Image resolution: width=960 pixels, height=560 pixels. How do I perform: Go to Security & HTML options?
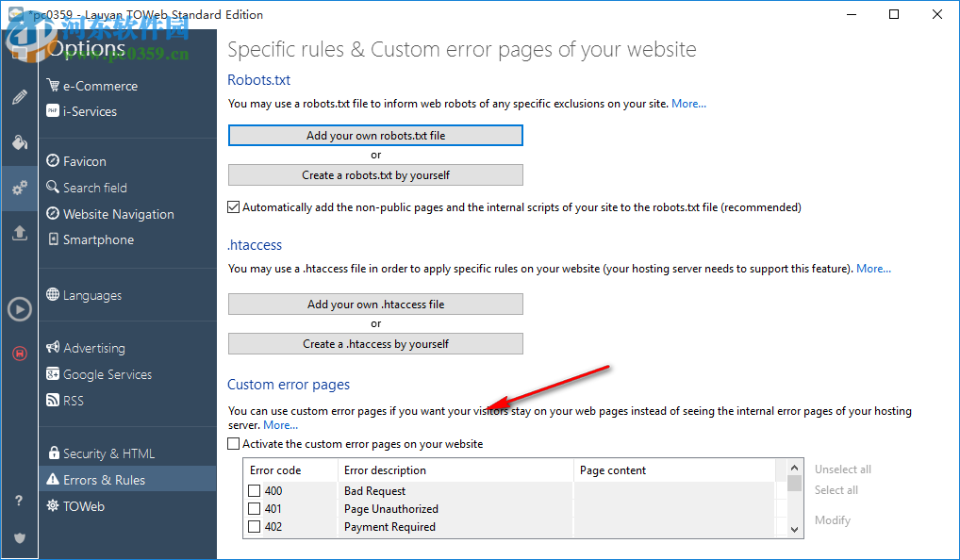(108, 453)
